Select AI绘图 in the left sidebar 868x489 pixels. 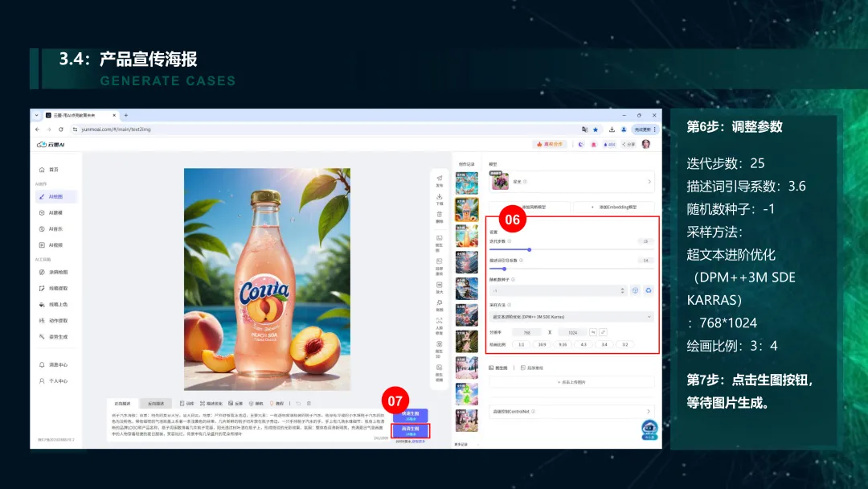pos(56,196)
